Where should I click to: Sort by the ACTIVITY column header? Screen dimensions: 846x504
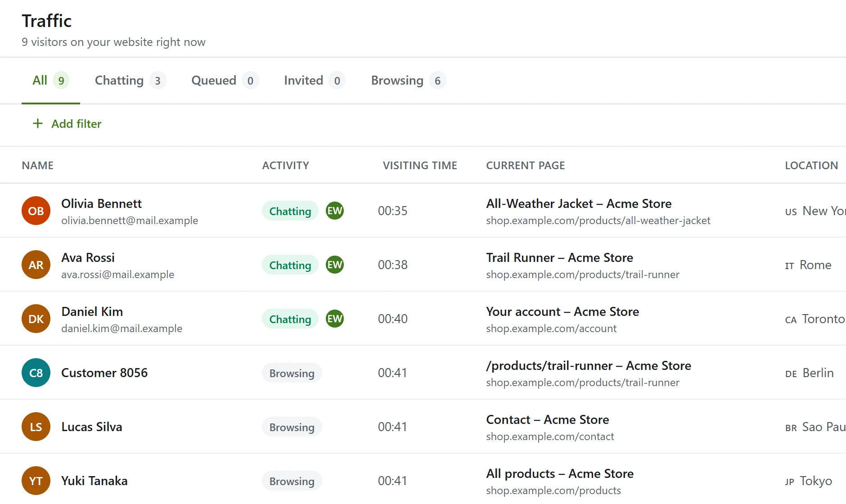pos(286,166)
